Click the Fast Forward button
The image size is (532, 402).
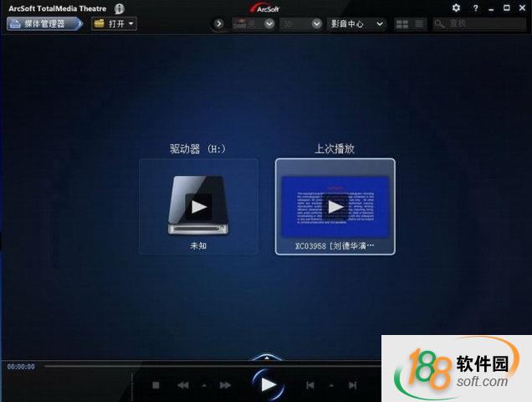[225, 385]
